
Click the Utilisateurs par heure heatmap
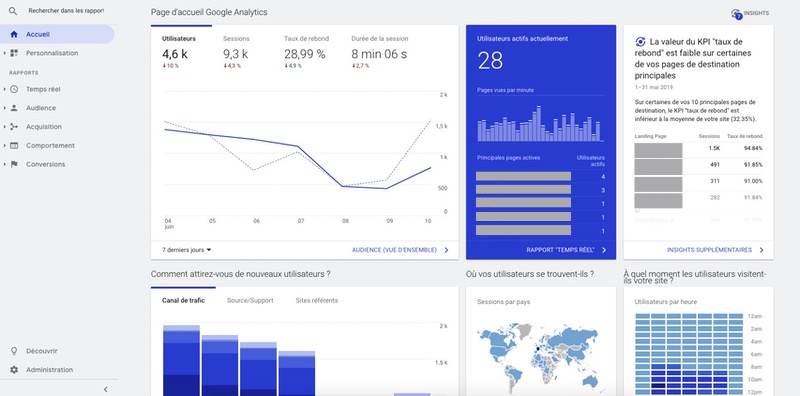(689, 354)
